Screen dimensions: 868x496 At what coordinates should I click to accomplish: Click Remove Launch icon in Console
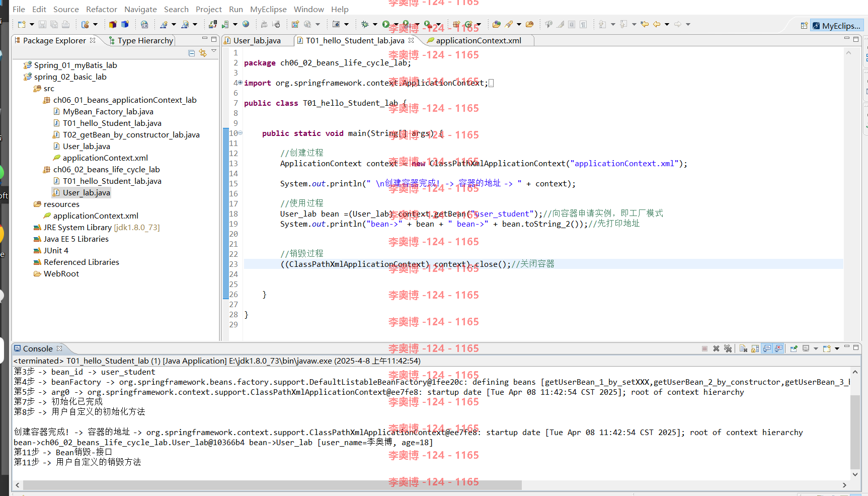pyautogui.click(x=716, y=348)
